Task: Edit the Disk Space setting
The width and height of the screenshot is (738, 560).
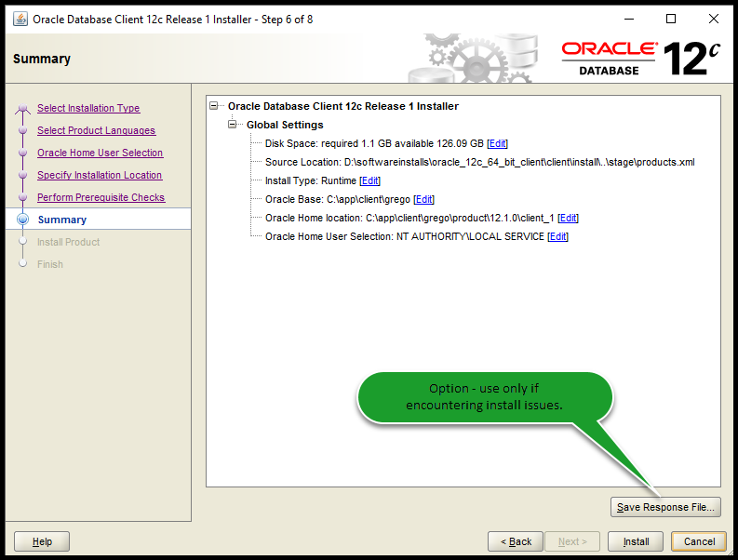Action: (x=498, y=143)
